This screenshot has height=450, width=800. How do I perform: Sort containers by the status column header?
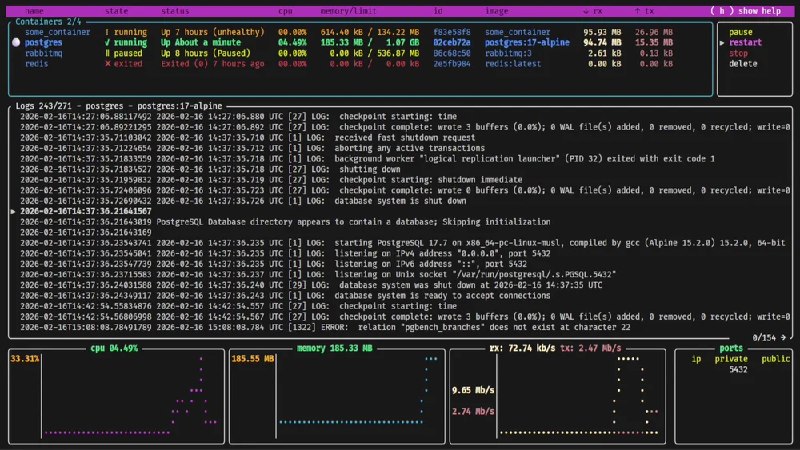175,11
